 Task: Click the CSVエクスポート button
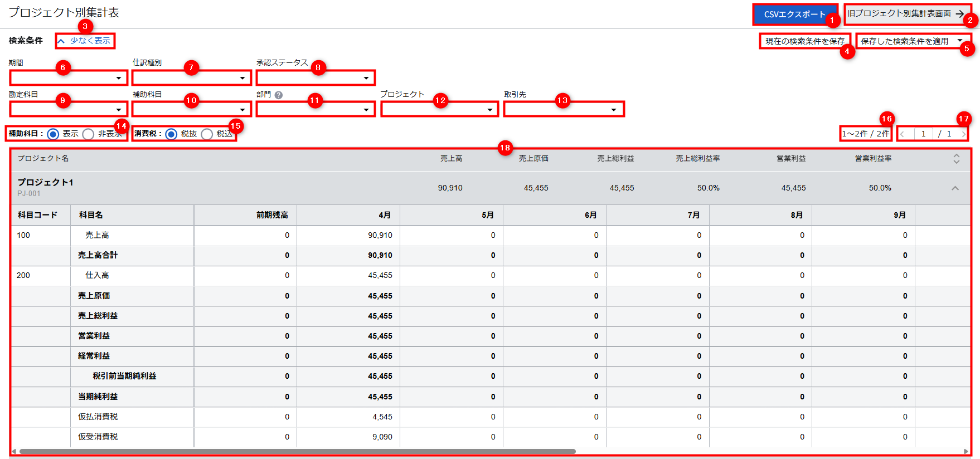[794, 14]
